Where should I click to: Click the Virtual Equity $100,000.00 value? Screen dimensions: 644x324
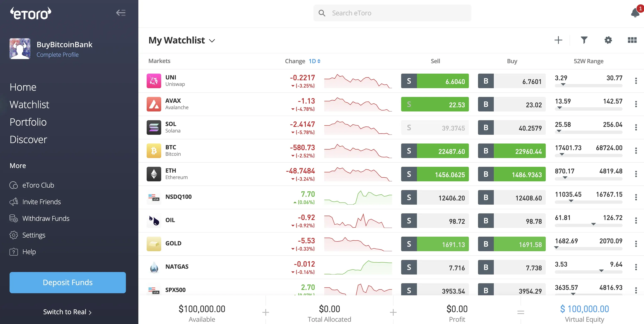coord(584,309)
